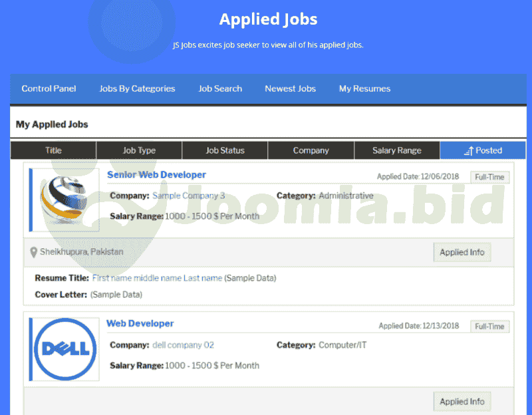Viewport: 532px width, 415px height.
Task: Click the Sample Company 3 globe logo
Action: tap(65, 200)
